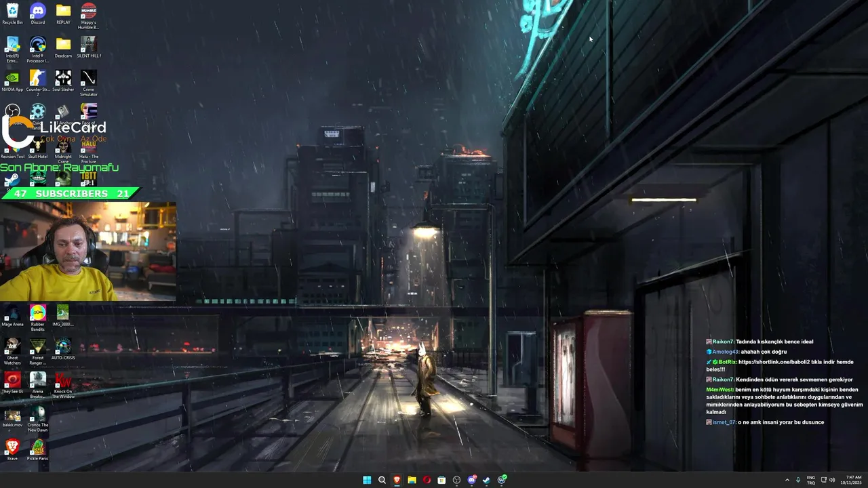Open the red Opera icon in taskbar
868x488 pixels.
427,480
